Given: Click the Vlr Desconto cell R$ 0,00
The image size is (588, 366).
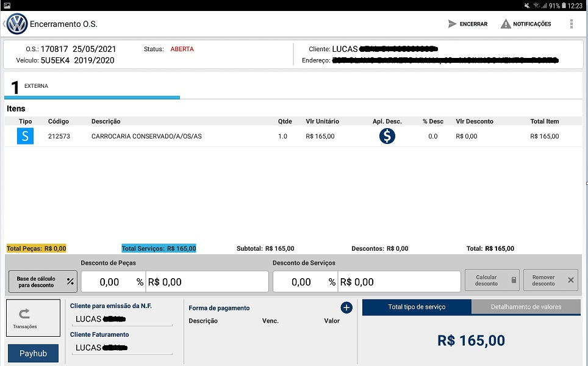Looking at the screenshot, I should click(467, 136).
